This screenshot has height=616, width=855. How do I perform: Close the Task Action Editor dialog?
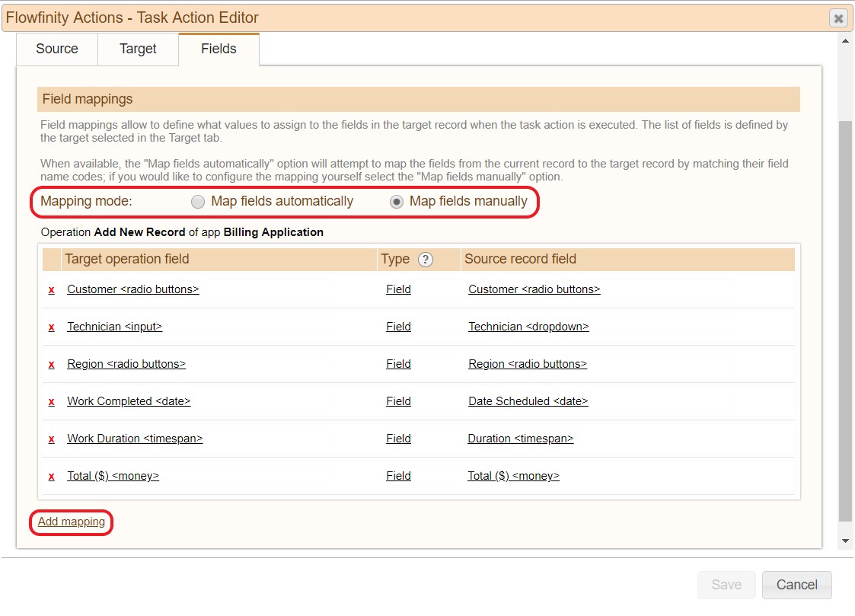[837, 18]
